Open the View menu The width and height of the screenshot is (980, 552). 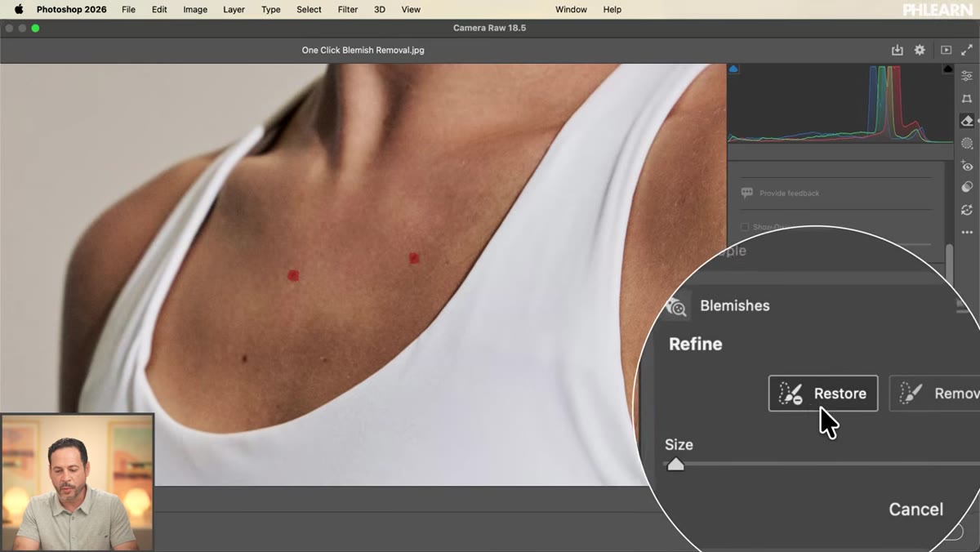pos(411,10)
